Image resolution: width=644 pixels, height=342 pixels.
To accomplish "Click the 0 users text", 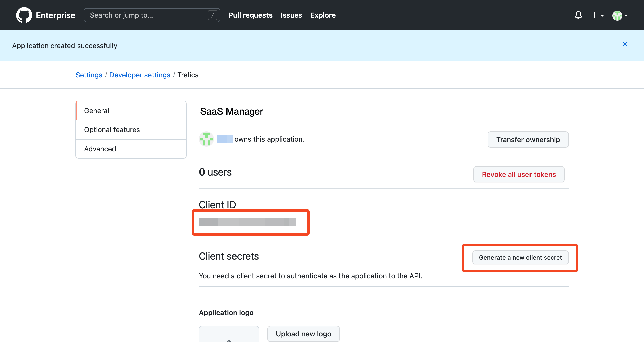I will pyautogui.click(x=215, y=172).
